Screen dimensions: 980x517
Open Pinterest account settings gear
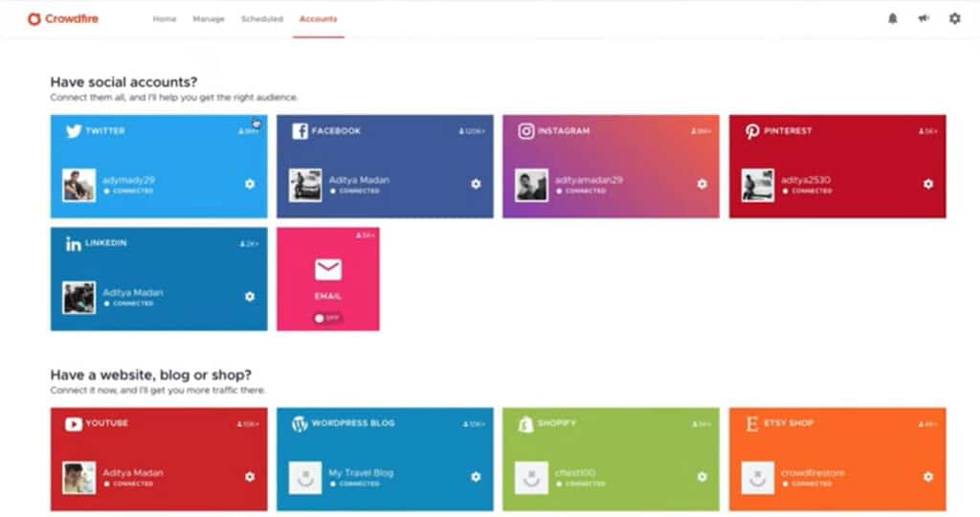(928, 184)
